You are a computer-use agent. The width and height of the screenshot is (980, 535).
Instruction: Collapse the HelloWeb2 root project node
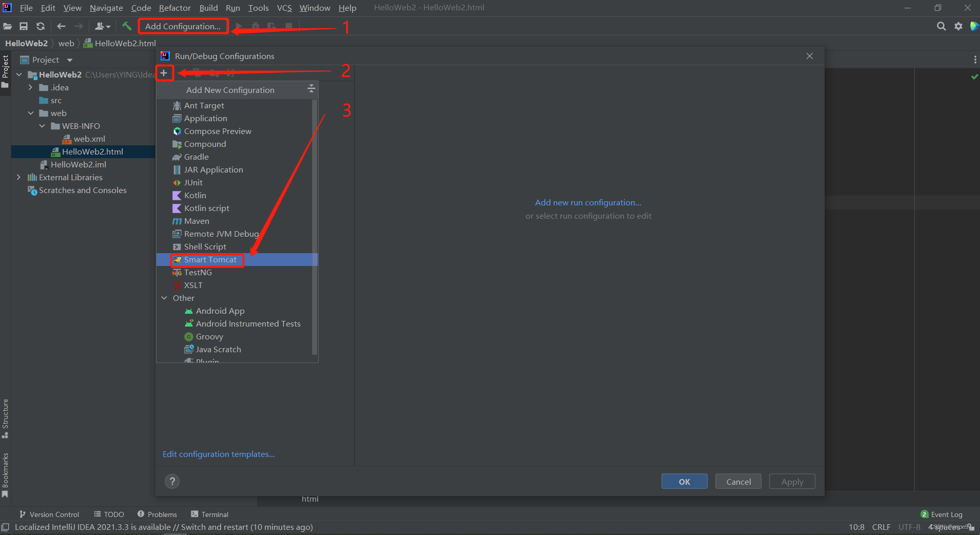[19, 74]
